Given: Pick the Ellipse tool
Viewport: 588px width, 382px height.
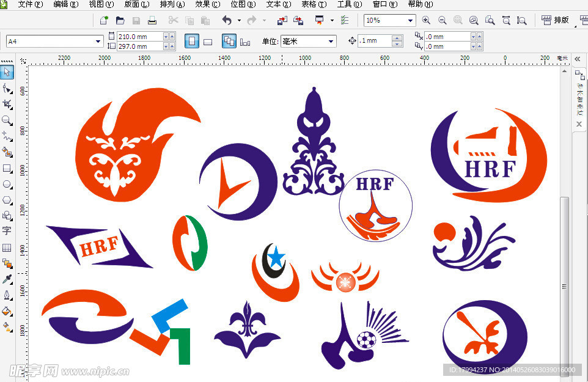Looking at the screenshot, I should 7,184.
